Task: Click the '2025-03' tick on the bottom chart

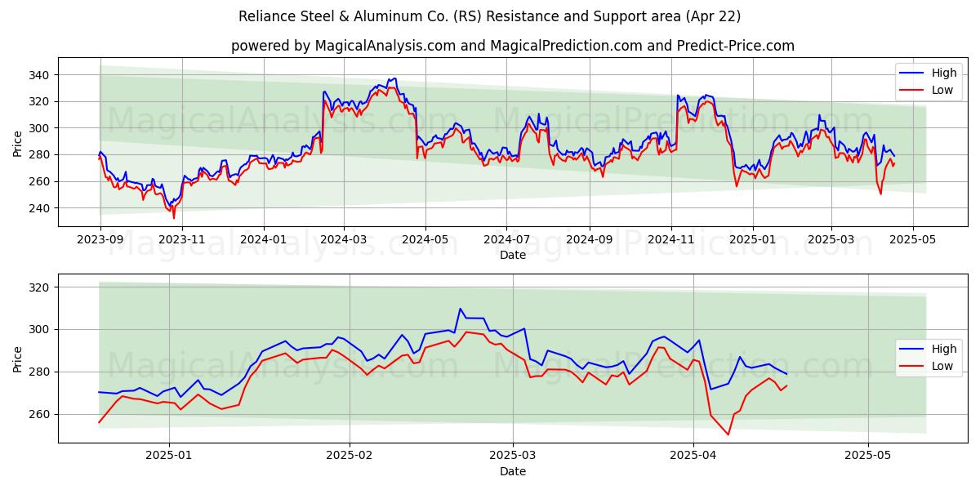Action: coord(514,456)
